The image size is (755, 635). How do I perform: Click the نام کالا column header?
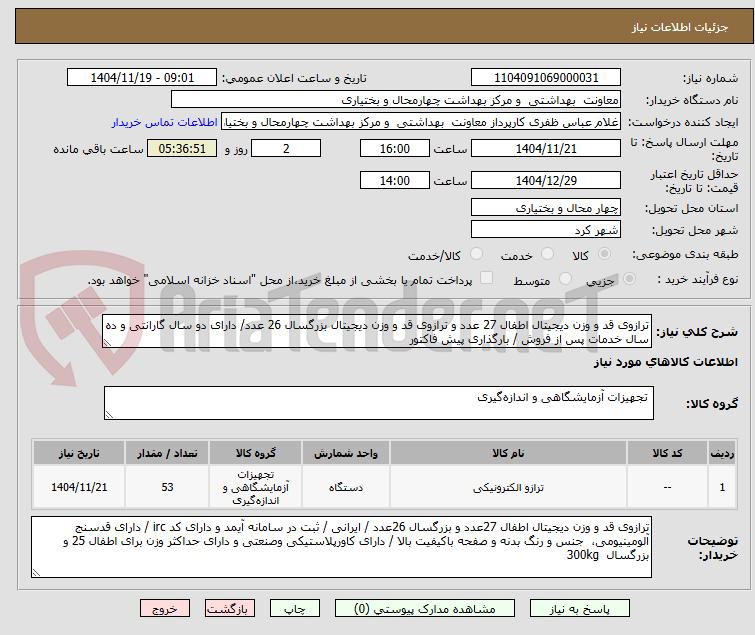tap(508, 453)
